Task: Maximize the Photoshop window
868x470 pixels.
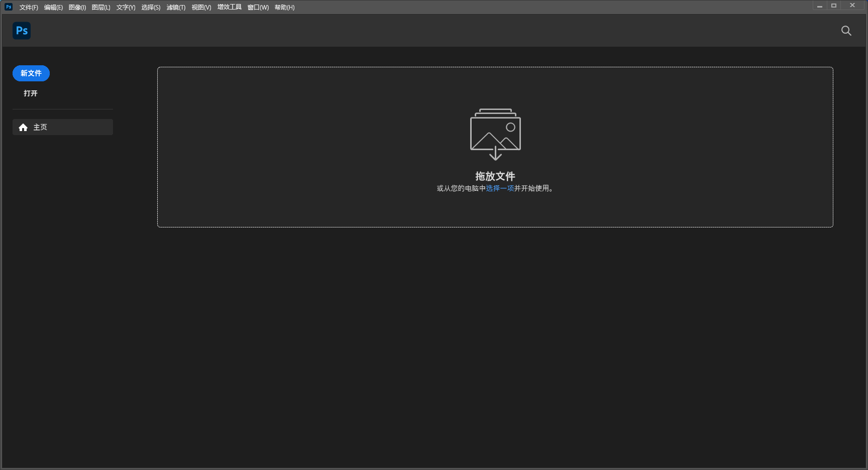Action: pos(834,6)
